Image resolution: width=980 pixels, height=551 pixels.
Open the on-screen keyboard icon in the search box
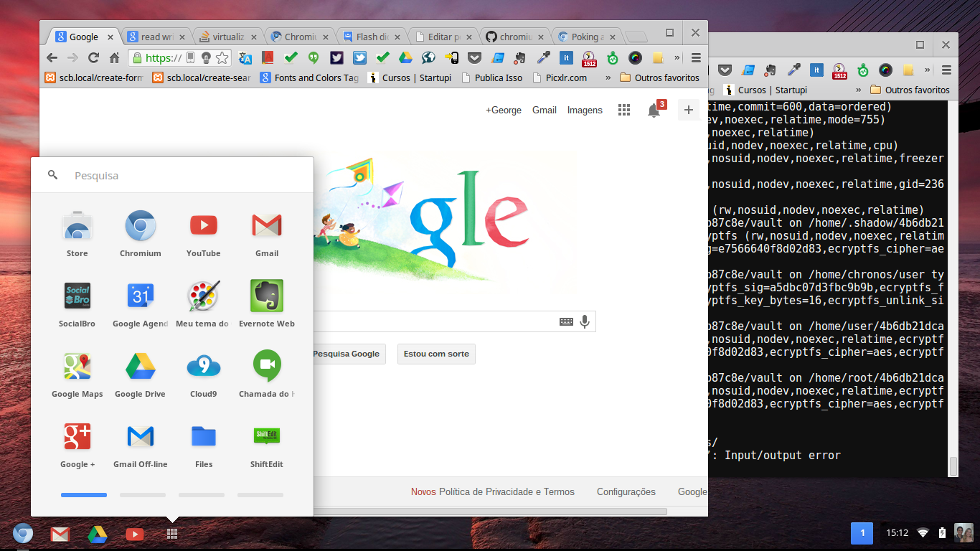566,322
